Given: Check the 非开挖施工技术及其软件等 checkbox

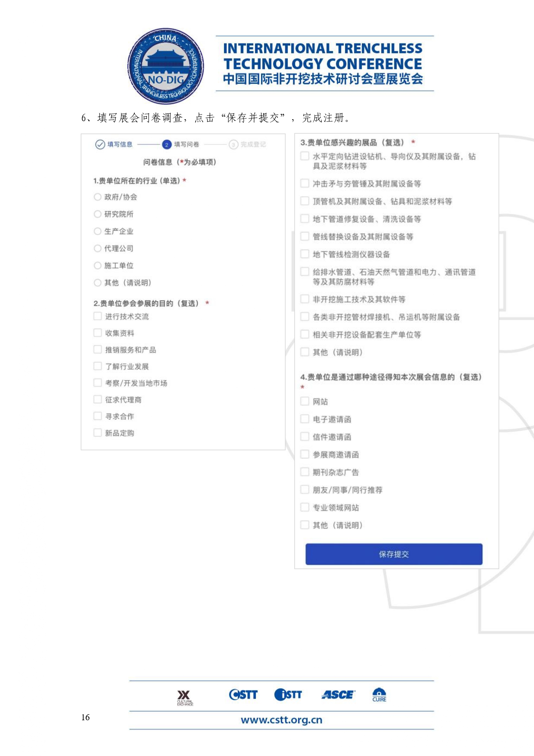Looking at the screenshot, I should (x=304, y=299).
